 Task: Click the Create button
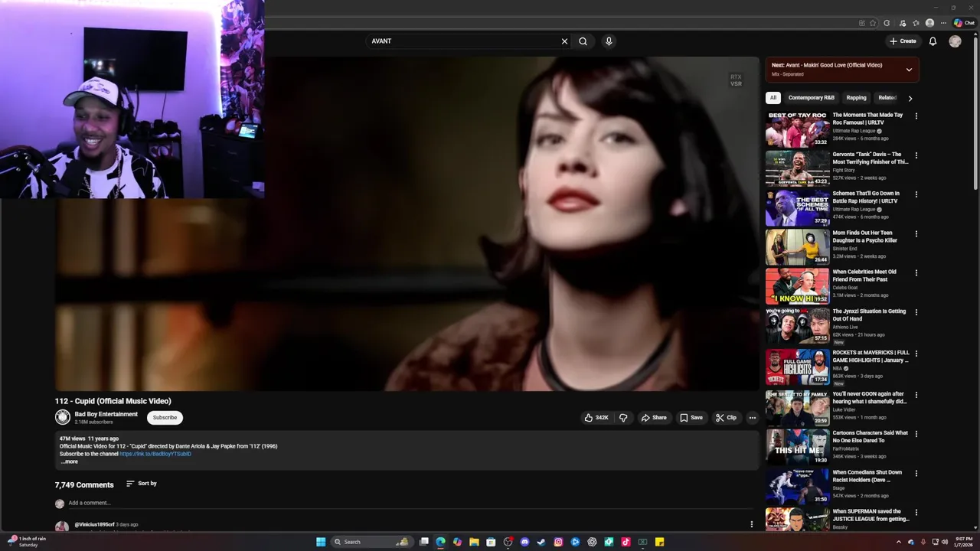pyautogui.click(x=903, y=41)
